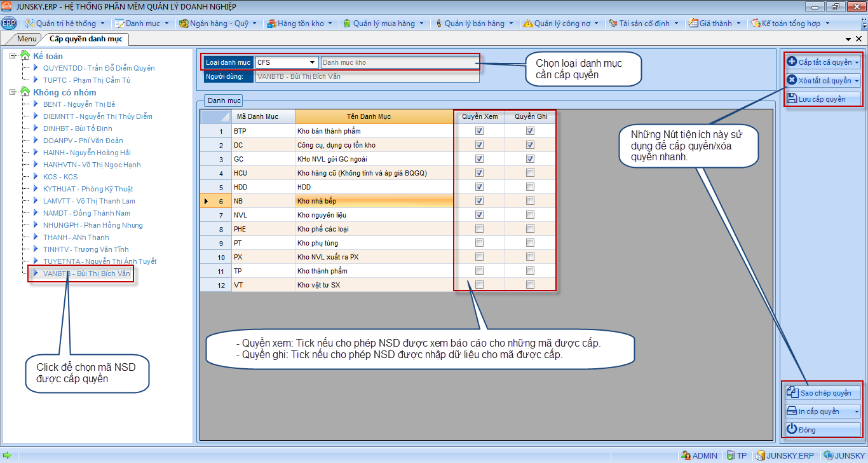Click the Kế toán group house icon

[25, 56]
